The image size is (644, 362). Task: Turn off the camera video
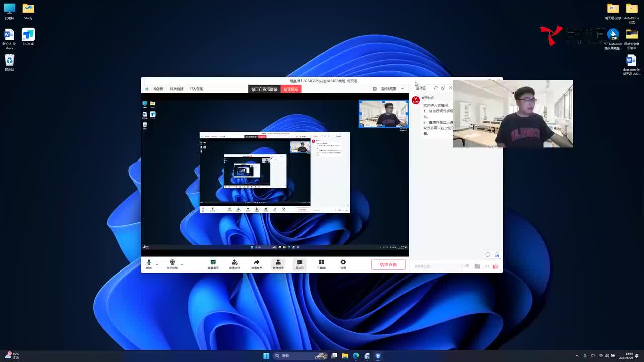pyautogui.click(x=172, y=264)
